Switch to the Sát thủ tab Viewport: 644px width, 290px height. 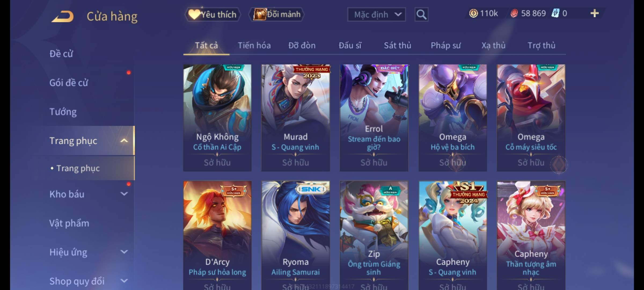(x=397, y=45)
